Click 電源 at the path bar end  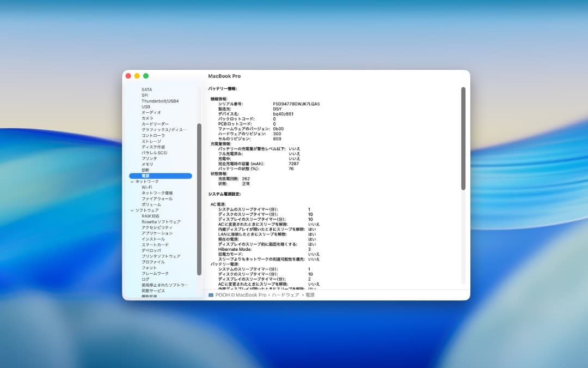[x=310, y=295]
